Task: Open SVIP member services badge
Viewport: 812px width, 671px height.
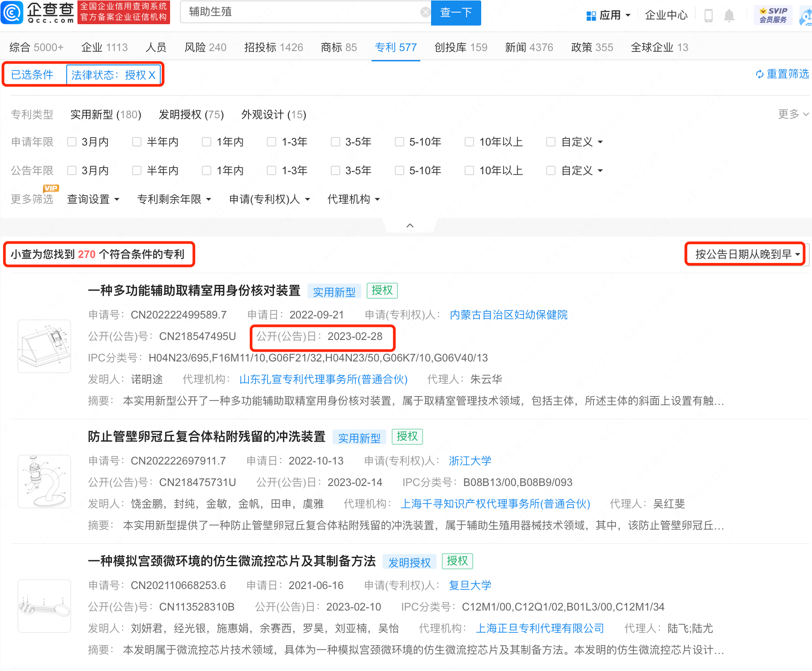Action: [x=773, y=15]
